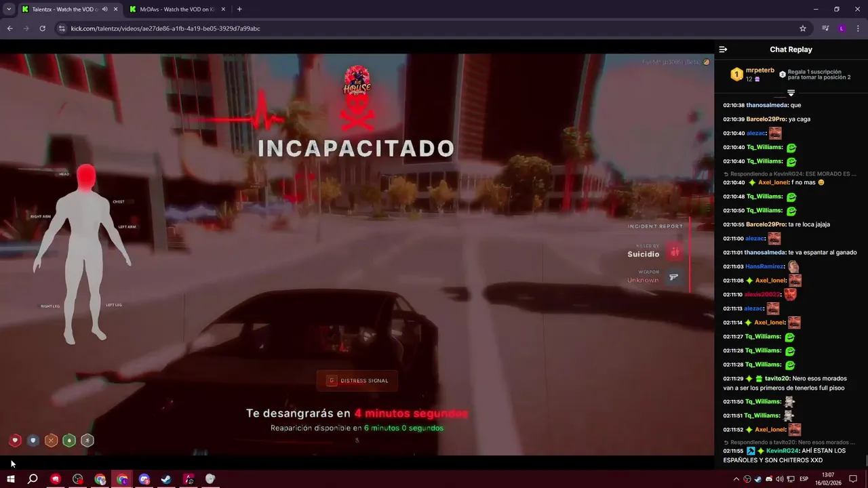This screenshot has height=488, width=868.
Task: Open the Chrome three-dot menu
Action: (x=858, y=28)
